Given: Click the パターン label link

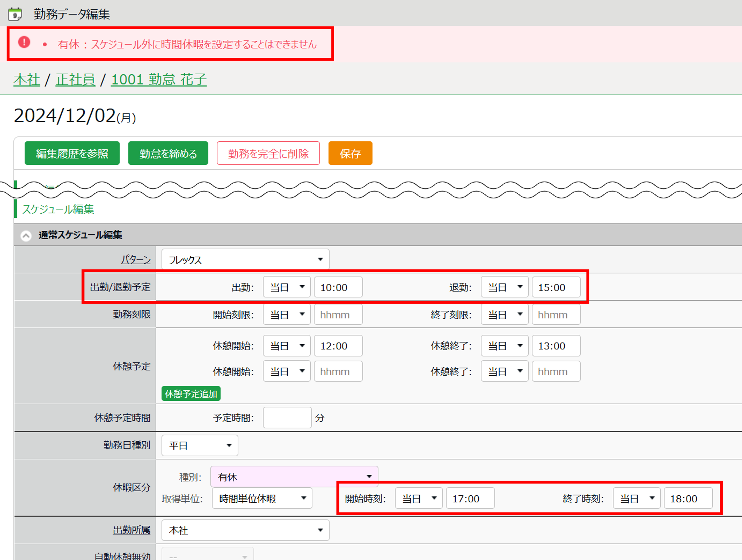Looking at the screenshot, I should click(136, 259).
